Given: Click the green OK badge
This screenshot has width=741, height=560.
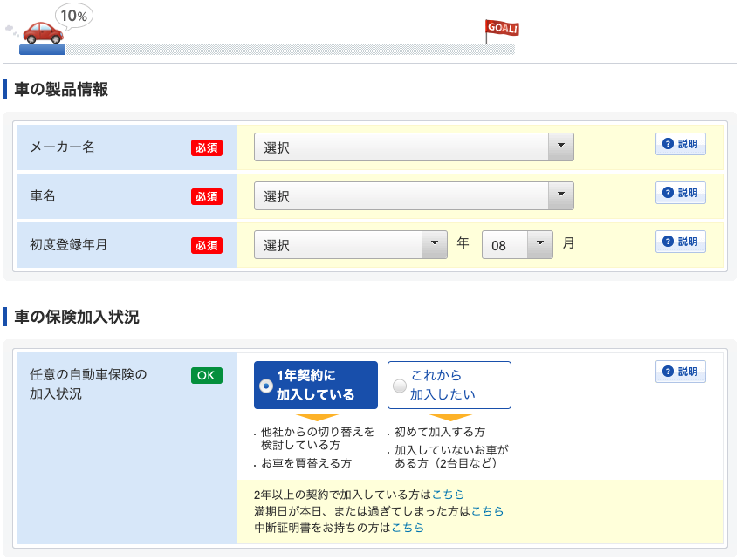Looking at the screenshot, I should pos(207,375).
